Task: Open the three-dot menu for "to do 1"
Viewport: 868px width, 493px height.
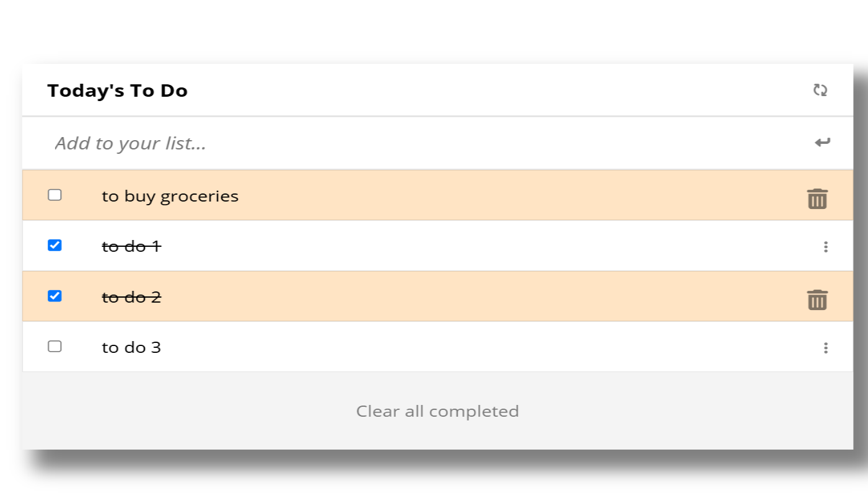Action: (x=825, y=247)
